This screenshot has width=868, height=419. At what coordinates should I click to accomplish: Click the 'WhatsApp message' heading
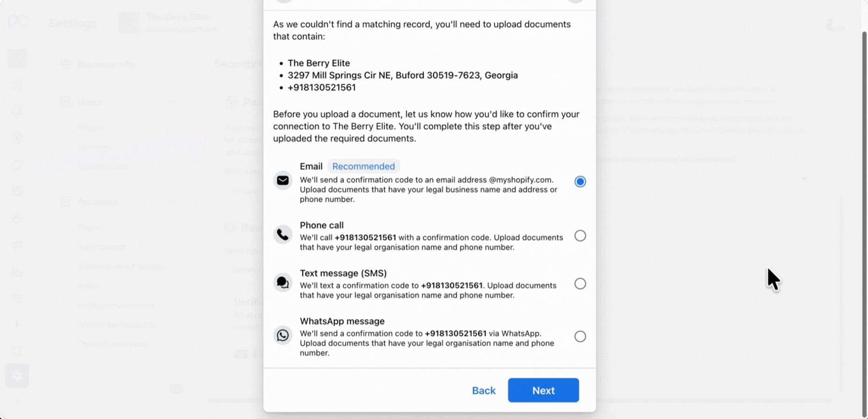tap(342, 321)
